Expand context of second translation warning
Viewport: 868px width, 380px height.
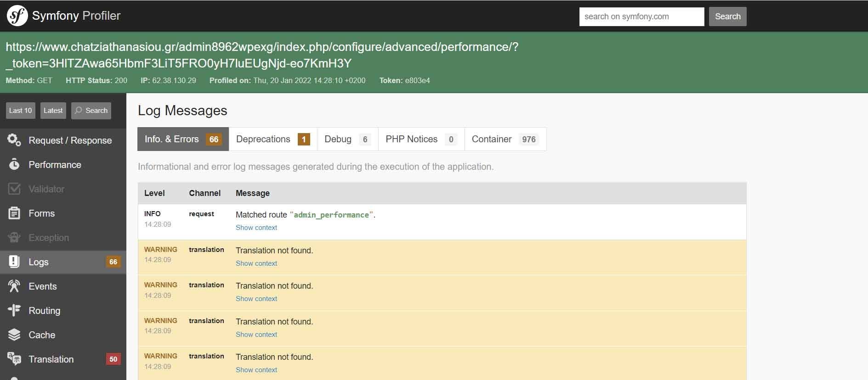pyautogui.click(x=256, y=299)
